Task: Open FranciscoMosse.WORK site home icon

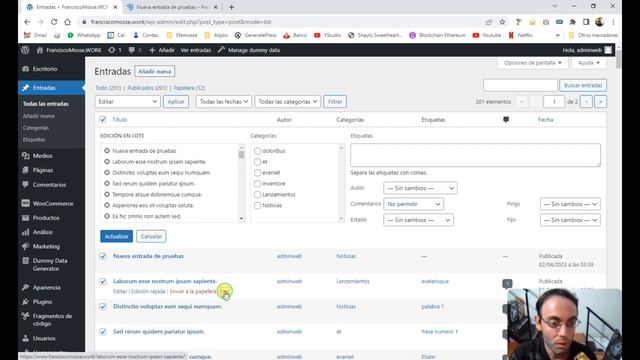Action: (x=40, y=50)
